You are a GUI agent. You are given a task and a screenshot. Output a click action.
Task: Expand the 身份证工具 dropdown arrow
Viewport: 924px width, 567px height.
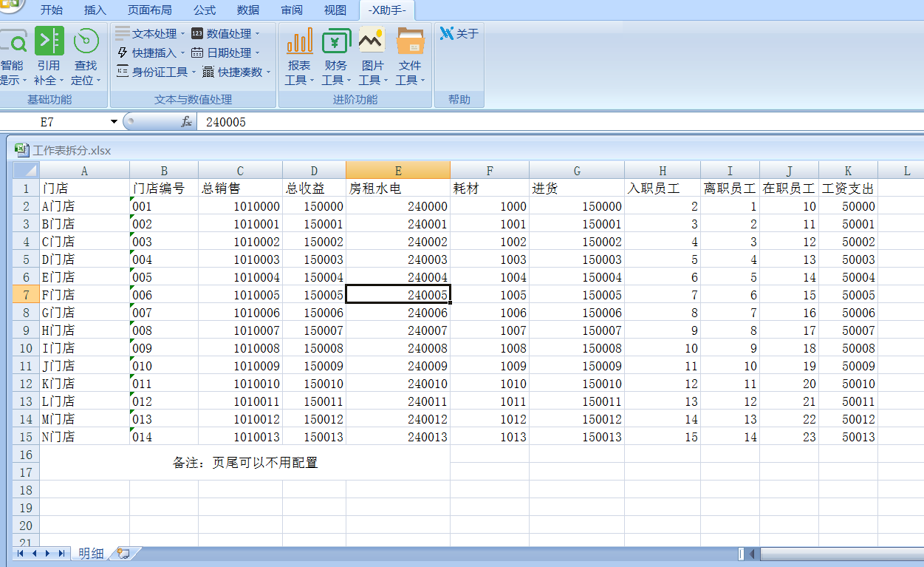click(194, 72)
